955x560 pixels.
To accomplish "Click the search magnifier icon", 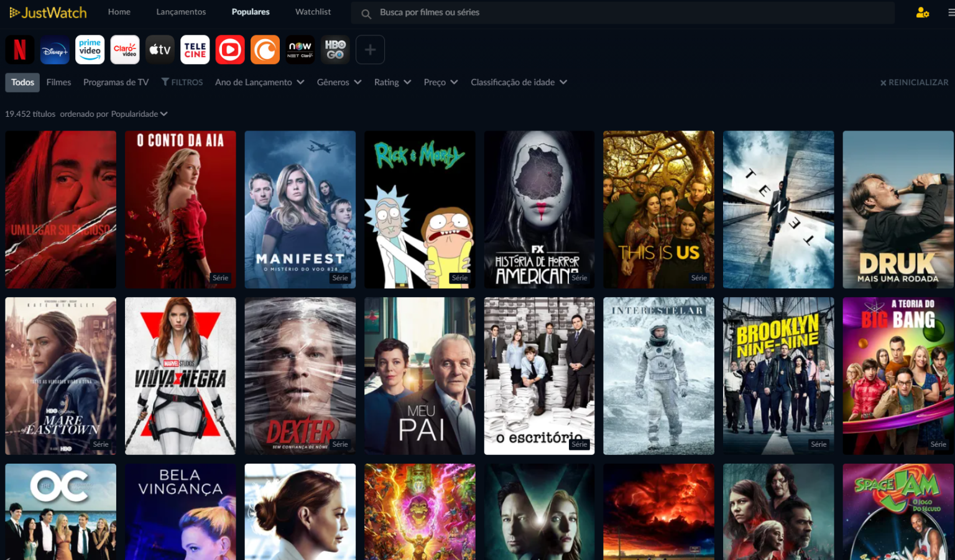I will point(366,13).
